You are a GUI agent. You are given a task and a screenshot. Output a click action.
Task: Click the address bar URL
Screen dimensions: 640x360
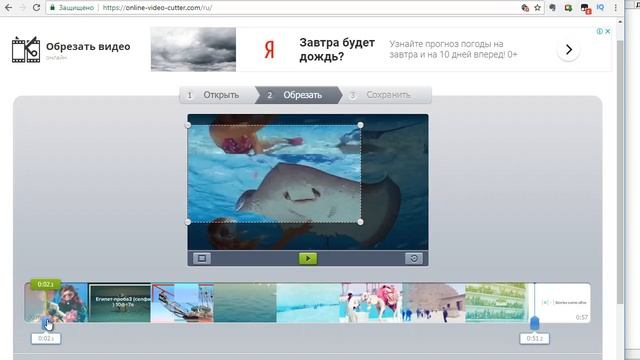(x=157, y=7)
